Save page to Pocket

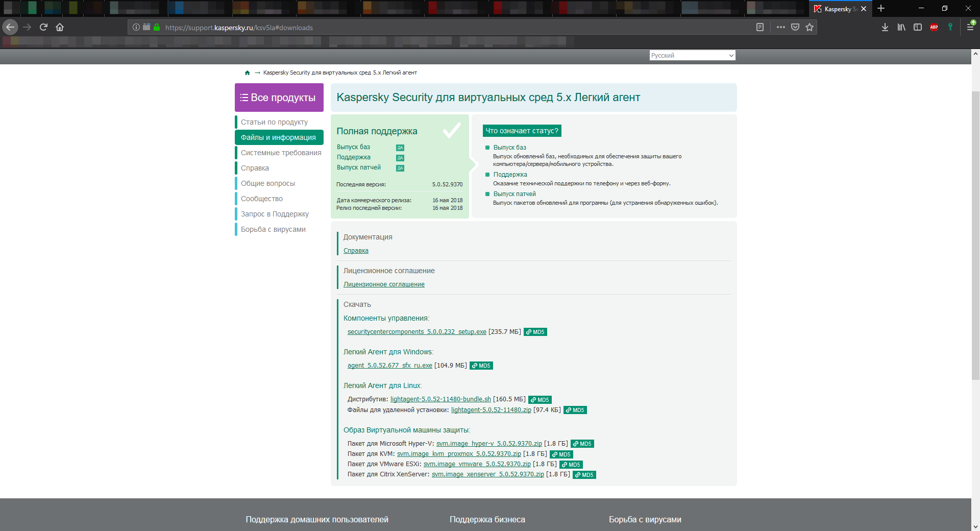(x=795, y=27)
